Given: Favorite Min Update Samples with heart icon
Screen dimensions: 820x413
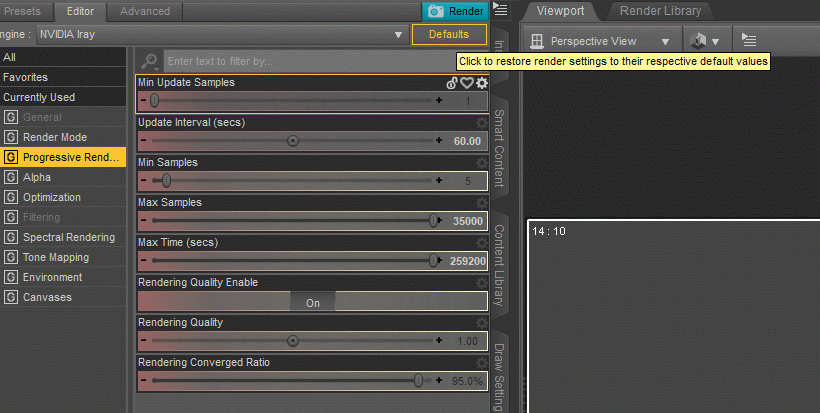Looking at the screenshot, I should pos(466,83).
